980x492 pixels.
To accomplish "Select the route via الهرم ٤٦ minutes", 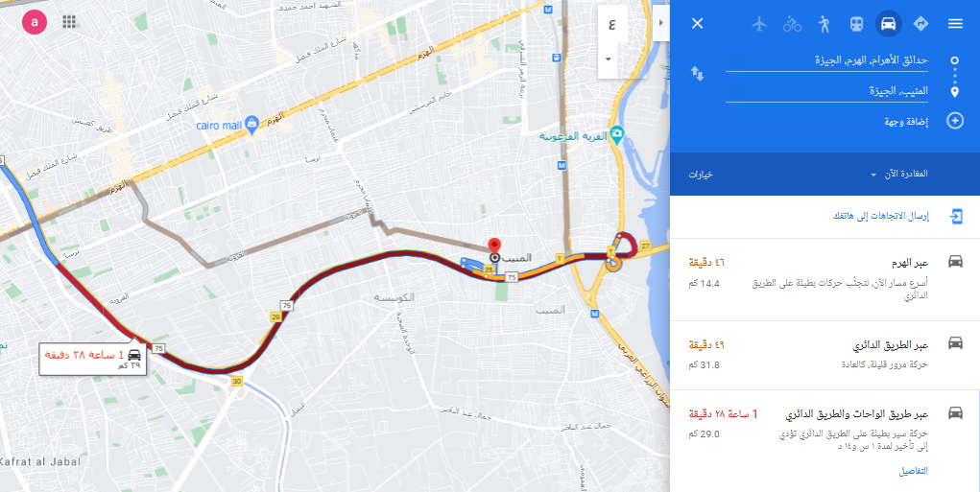I will pyautogui.click(x=825, y=279).
